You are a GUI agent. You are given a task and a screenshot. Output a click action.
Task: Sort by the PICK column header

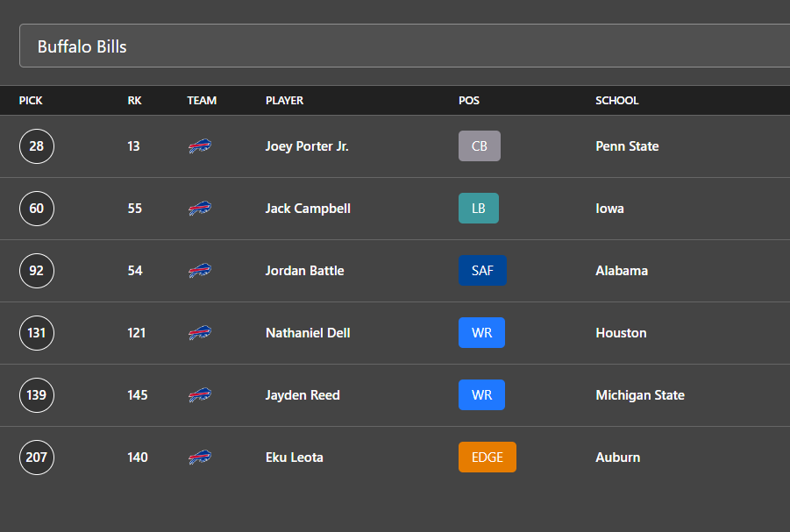pos(31,100)
